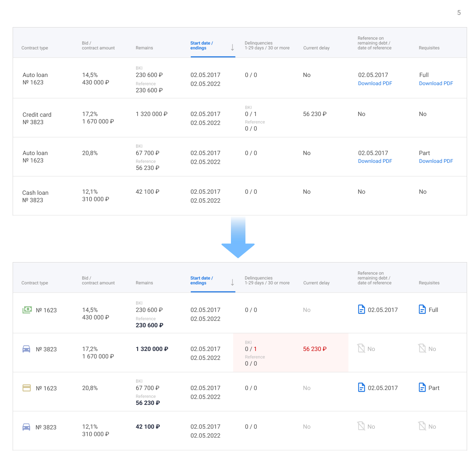Open Download PDF for the remaining debt reference
476x464 pixels.
375,83
